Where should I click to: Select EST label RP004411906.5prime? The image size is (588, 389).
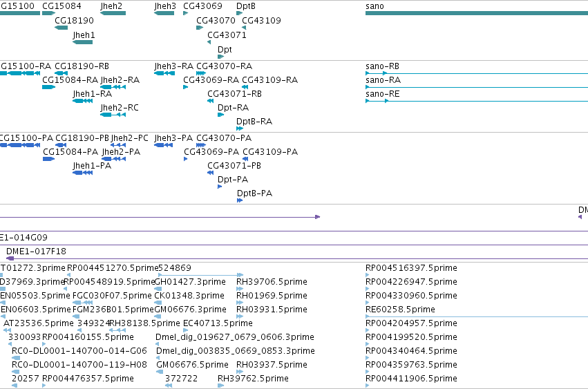(x=411, y=379)
